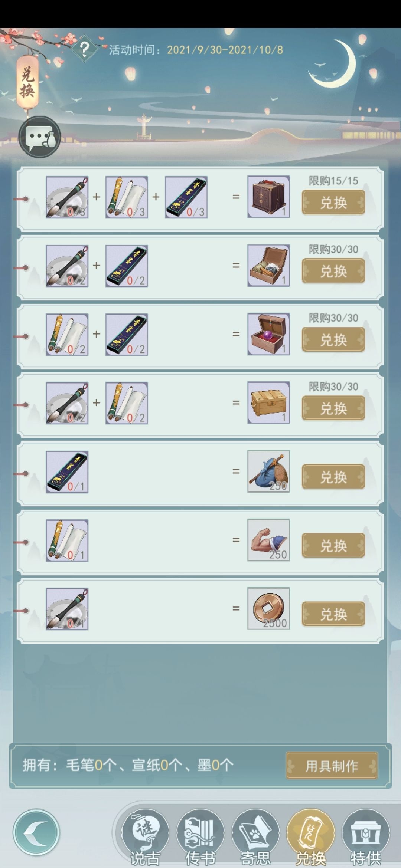Open the chat bubble icon
401x868 pixels.
39,137
